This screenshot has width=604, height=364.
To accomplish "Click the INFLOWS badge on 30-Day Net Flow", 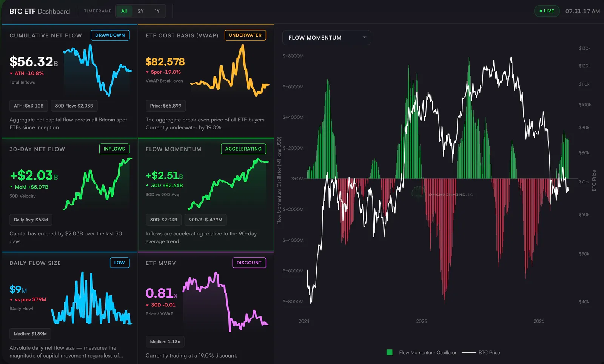I will [114, 149].
